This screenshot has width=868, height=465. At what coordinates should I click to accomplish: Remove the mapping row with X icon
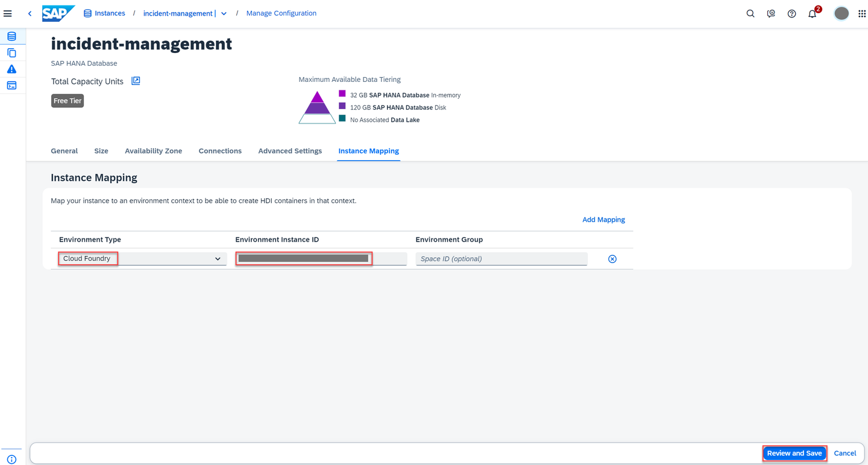[612, 258]
